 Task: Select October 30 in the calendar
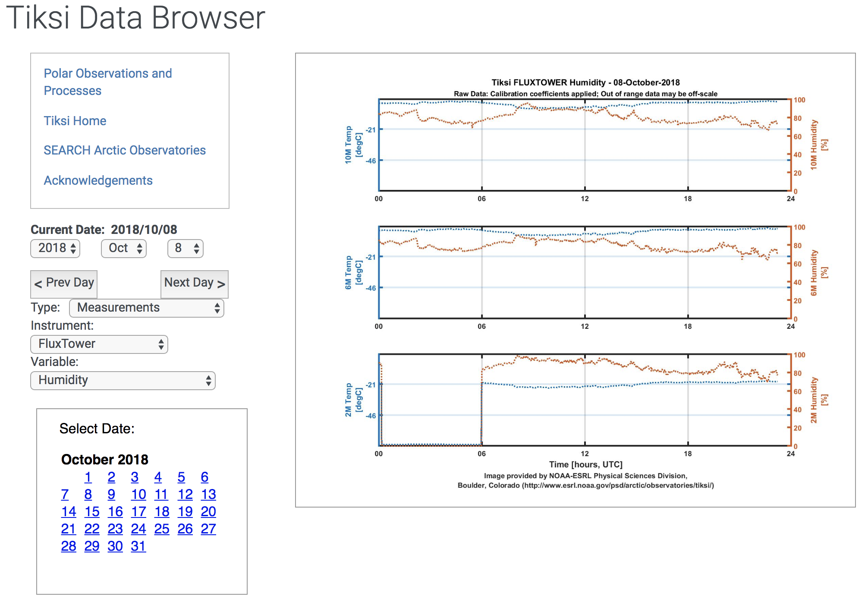115,546
